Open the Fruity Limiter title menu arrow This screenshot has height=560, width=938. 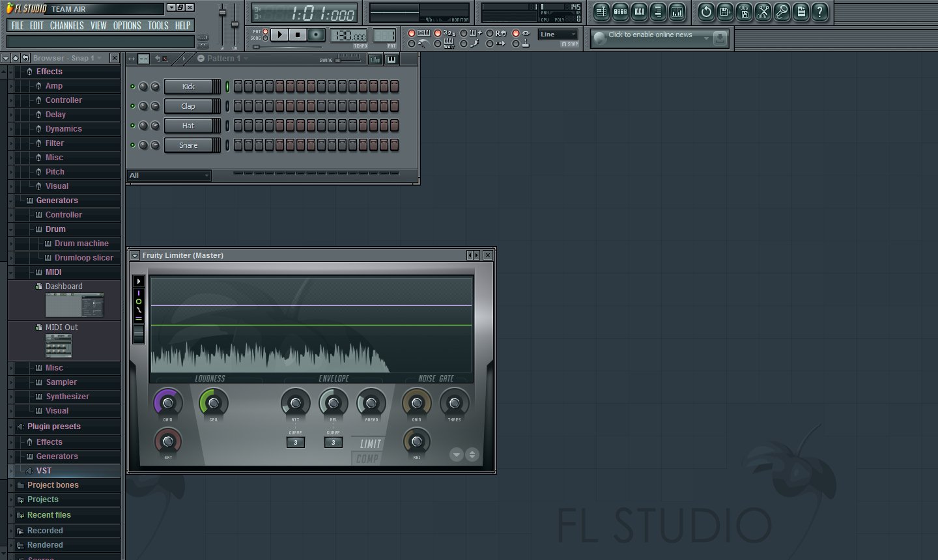[135, 255]
